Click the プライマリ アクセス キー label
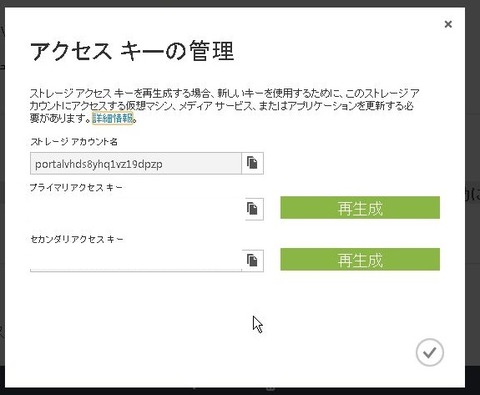 (76, 188)
